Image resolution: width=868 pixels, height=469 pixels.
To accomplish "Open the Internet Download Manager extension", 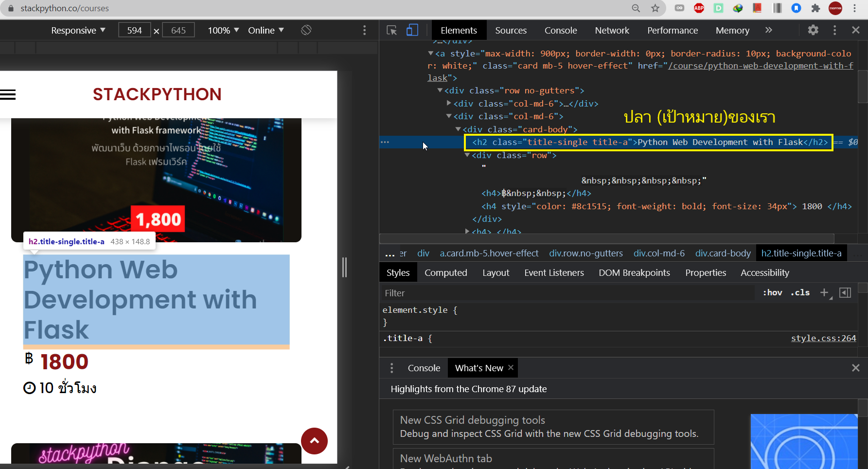I will tap(738, 8).
